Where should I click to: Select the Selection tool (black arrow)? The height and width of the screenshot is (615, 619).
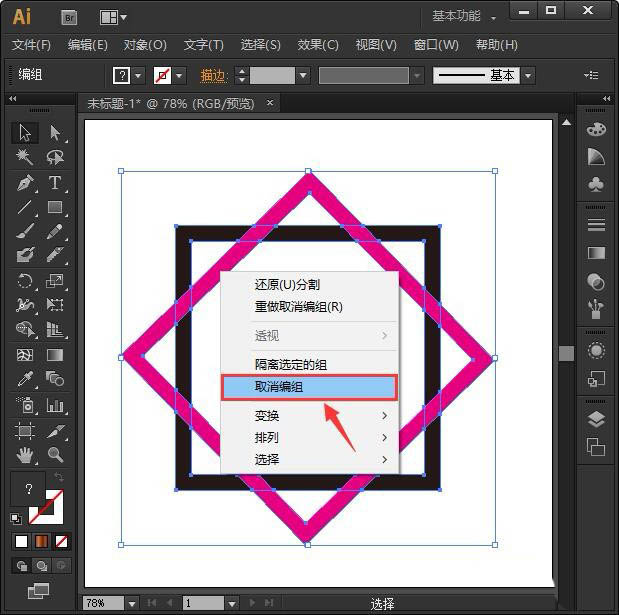click(25, 133)
